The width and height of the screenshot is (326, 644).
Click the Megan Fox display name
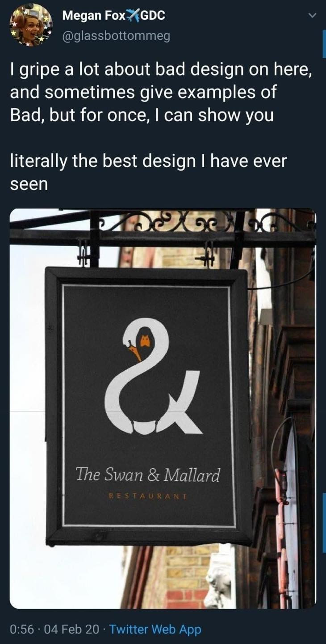click(95, 15)
